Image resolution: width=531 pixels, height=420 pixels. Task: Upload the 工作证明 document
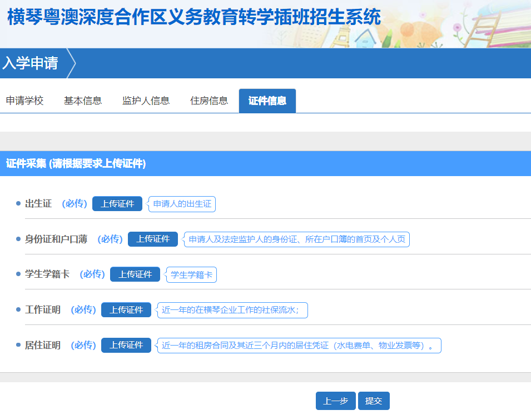tap(126, 309)
